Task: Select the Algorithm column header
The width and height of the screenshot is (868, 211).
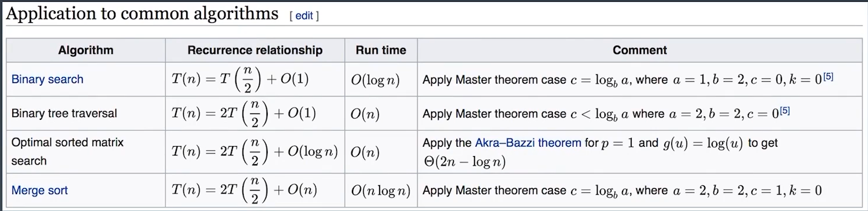Action: tap(86, 50)
